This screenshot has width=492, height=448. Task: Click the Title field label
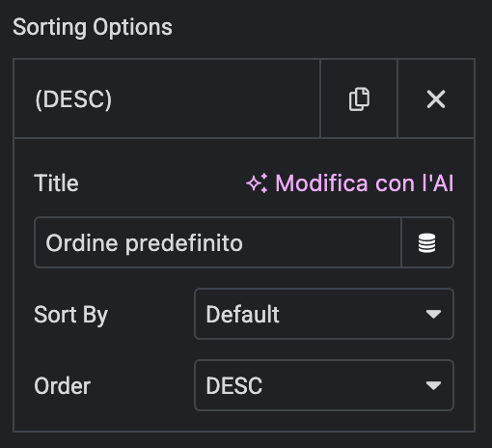click(56, 183)
